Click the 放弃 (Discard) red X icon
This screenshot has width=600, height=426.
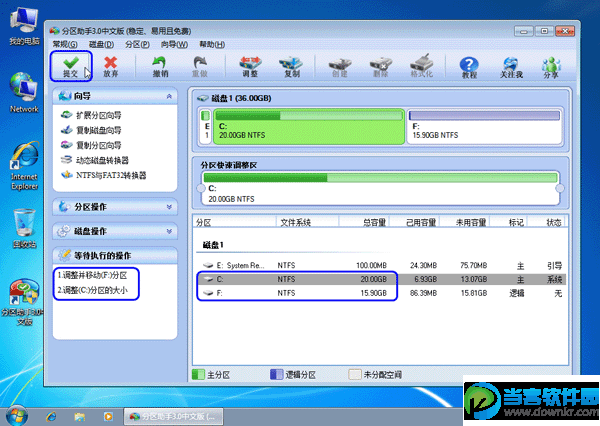pyautogui.click(x=111, y=66)
